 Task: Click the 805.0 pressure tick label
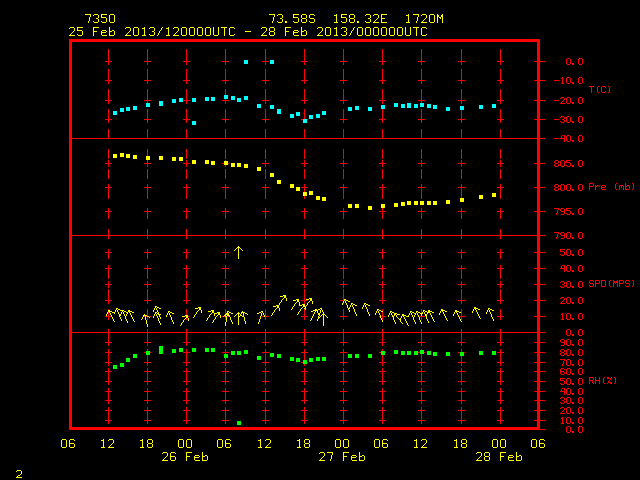pos(569,164)
